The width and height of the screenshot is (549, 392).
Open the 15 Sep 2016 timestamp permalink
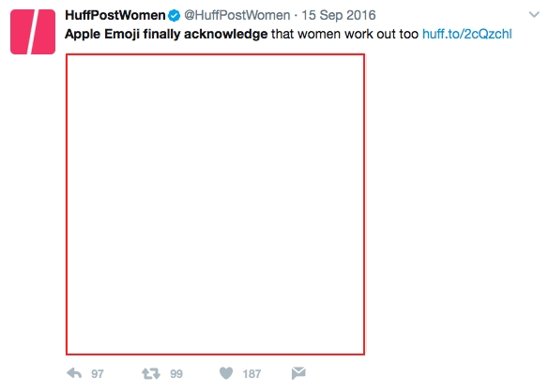click(x=339, y=15)
